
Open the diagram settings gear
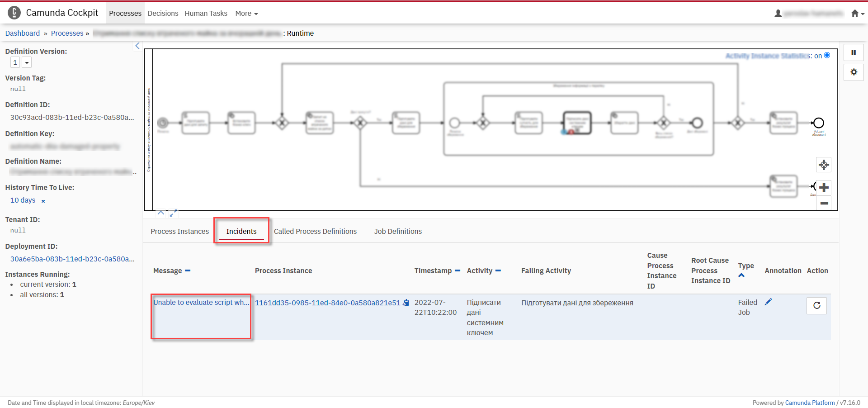pyautogui.click(x=854, y=72)
